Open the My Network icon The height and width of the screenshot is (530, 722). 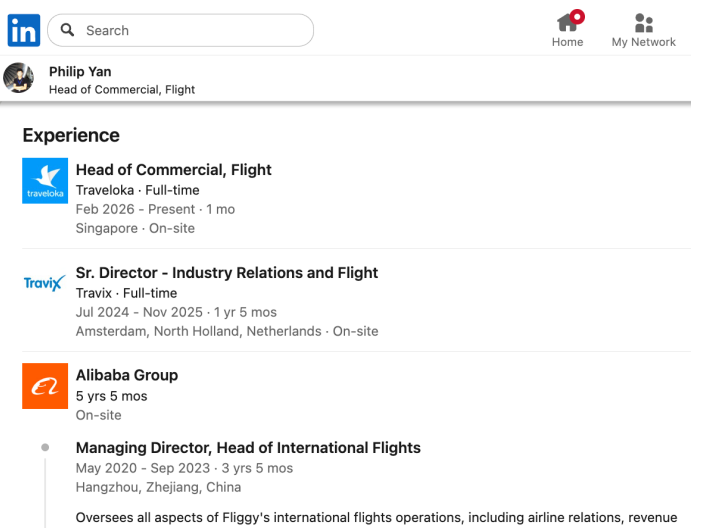point(643,21)
